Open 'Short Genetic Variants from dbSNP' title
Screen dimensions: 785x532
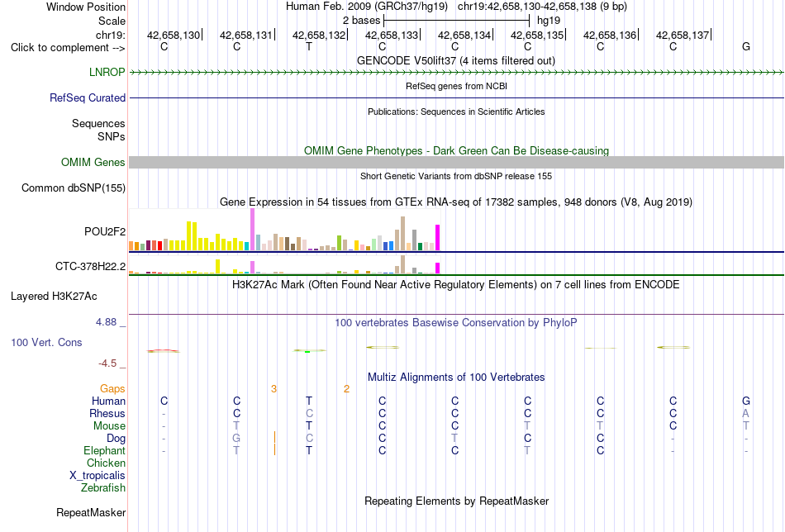456,176
